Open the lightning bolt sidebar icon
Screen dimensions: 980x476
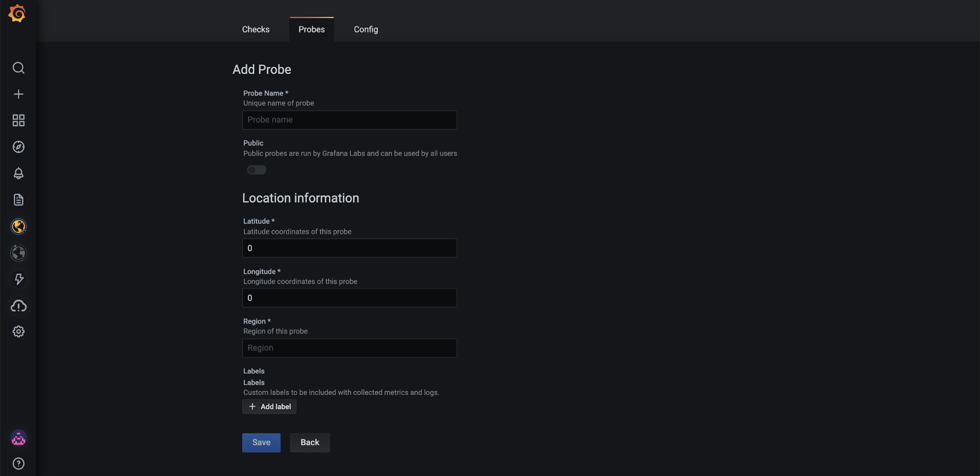coord(19,279)
